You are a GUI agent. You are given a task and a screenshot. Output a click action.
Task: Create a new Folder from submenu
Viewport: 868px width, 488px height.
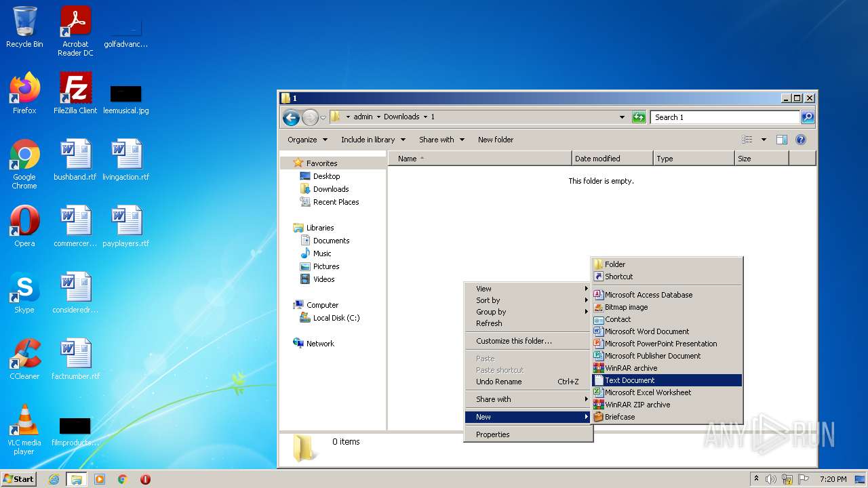click(667, 264)
